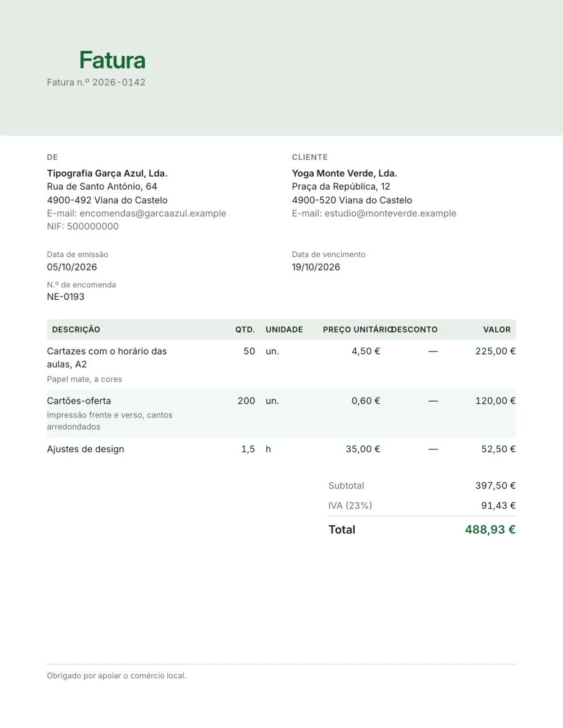This screenshot has height=728, width=563.
Task: Click total amount '488,93 €'
Action: coord(490,529)
